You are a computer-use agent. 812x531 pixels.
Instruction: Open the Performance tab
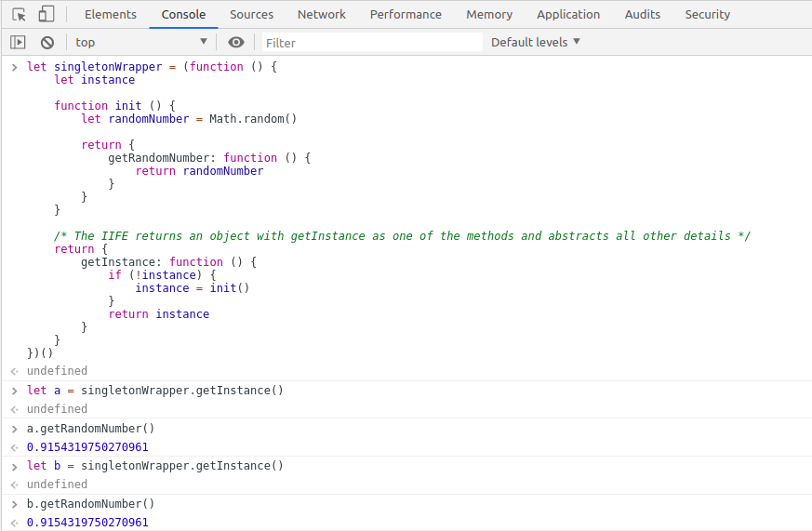pyautogui.click(x=406, y=15)
